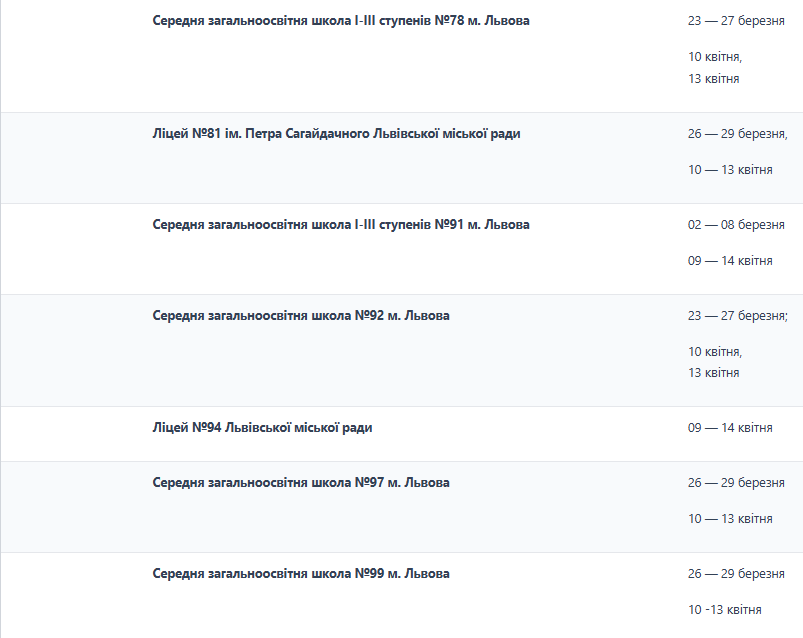Click 10 квітня date for school №78
This screenshot has height=638, width=803.
(x=715, y=57)
